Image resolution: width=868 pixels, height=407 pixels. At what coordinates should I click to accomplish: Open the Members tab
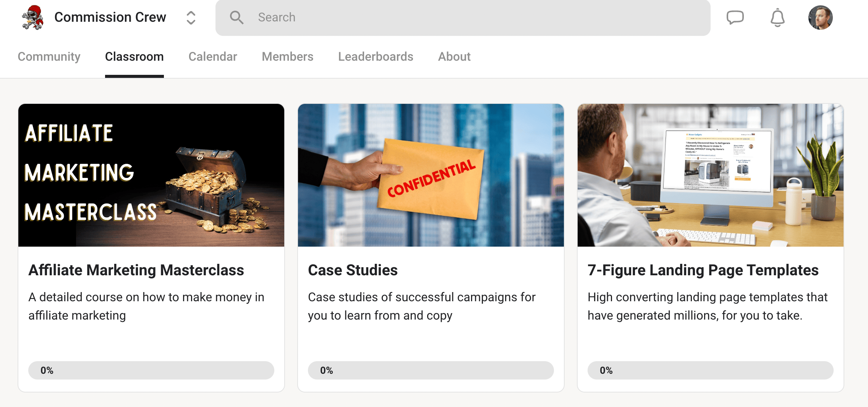pyautogui.click(x=287, y=57)
